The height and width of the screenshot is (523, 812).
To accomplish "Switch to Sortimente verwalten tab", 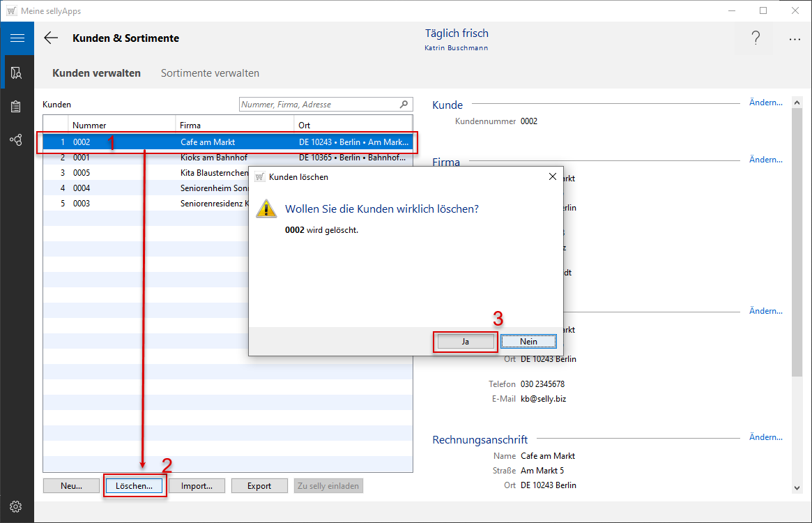I will pos(210,73).
